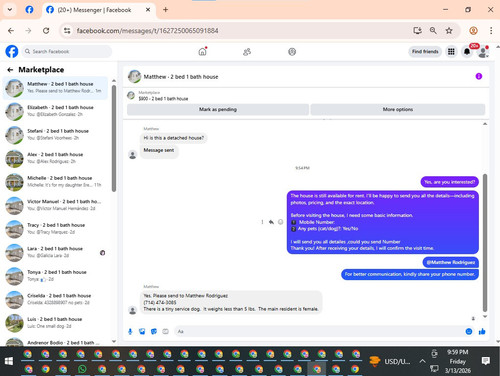Open the notifications bell

tap(467, 52)
